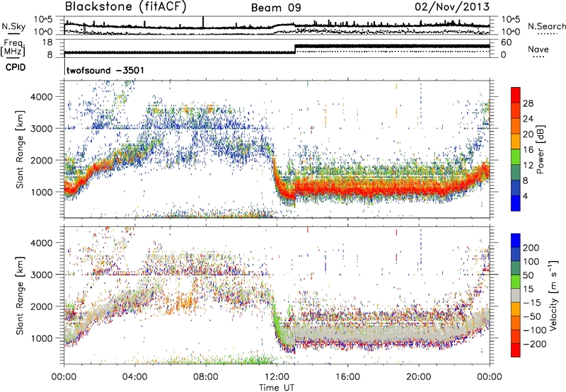
Task: Select the Beam 09 label
Action: pyautogui.click(x=276, y=8)
